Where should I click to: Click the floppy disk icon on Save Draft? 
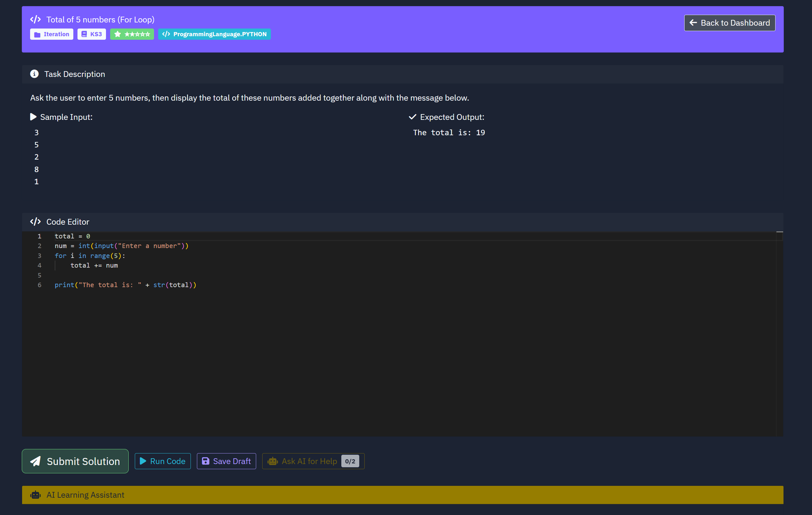point(206,461)
